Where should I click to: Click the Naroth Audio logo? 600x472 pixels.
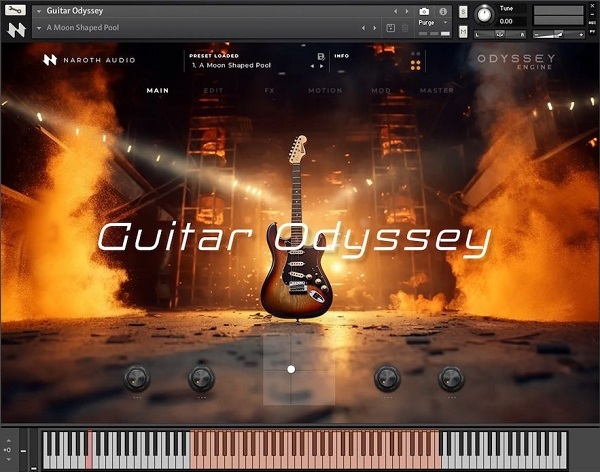tap(89, 60)
